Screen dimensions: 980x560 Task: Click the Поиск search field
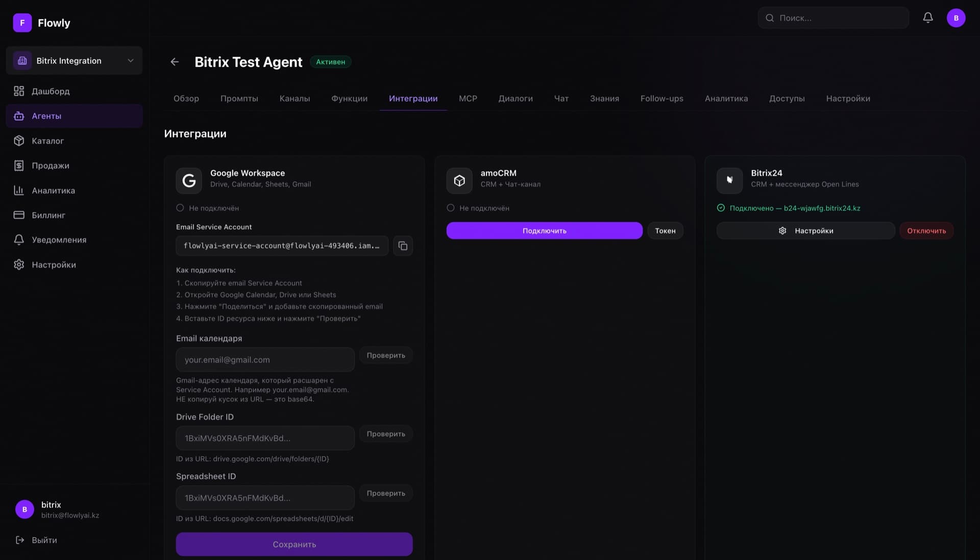(x=833, y=18)
